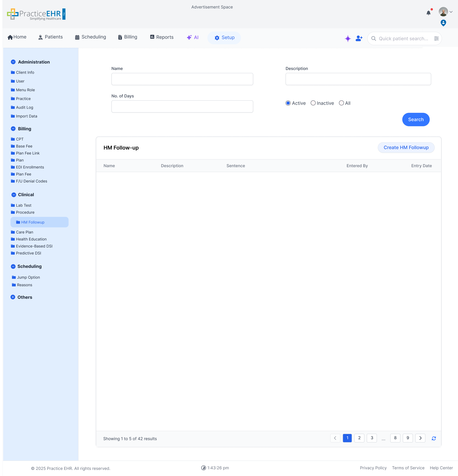Screen dimensions: 458x476
Task: Open advanced filters in the patient search bar
Action: 436,38
